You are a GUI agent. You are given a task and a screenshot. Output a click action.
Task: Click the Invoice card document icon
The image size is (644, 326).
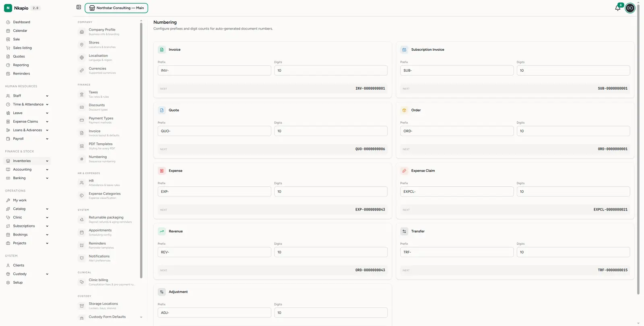click(162, 50)
